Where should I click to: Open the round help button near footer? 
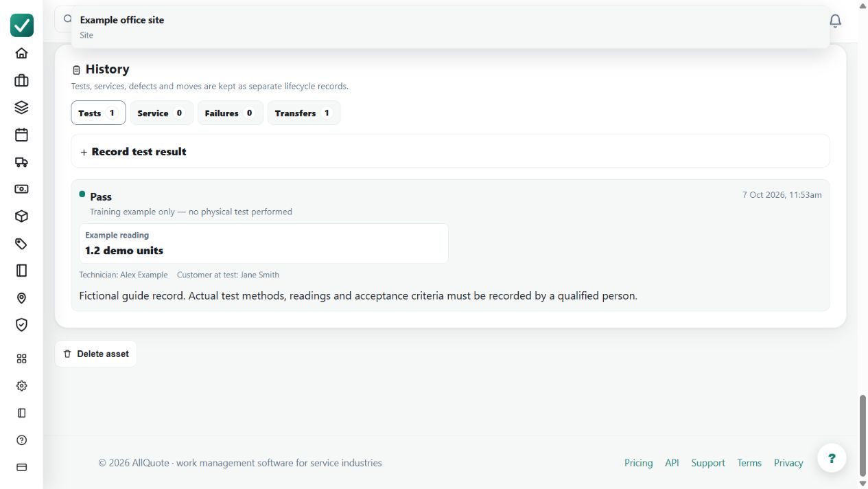pyautogui.click(x=832, y=458)
